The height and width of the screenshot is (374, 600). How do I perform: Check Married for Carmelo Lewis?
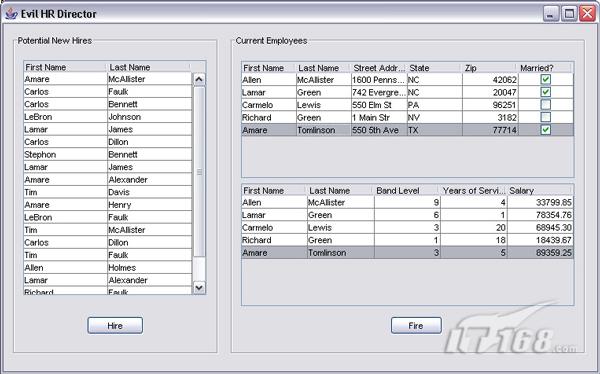(x=546, y=105)
